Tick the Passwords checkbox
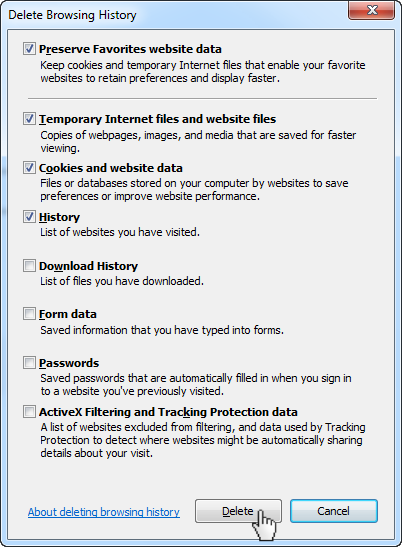Viewport: 402px width, 547px height. click(29, 363)
